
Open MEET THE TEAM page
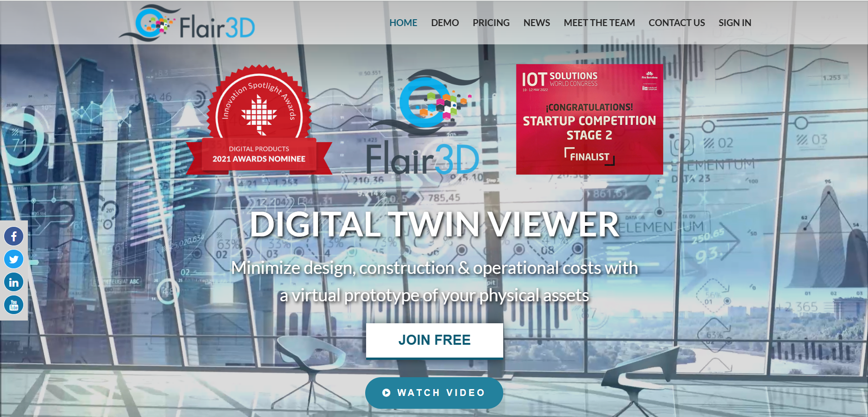[x=599, y=22]
